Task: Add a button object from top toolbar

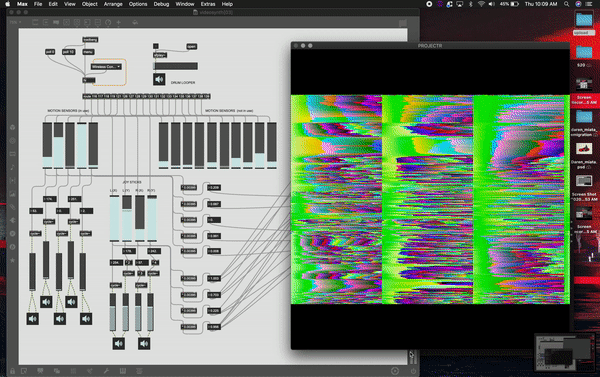Action: [77, 23]
